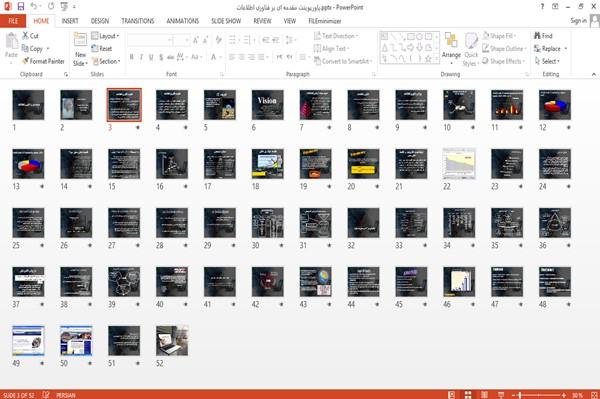The height and width of the screenshot is (399, 600).
Task: Click the Redo icon in title bar
Action: [x=51, y=7]
